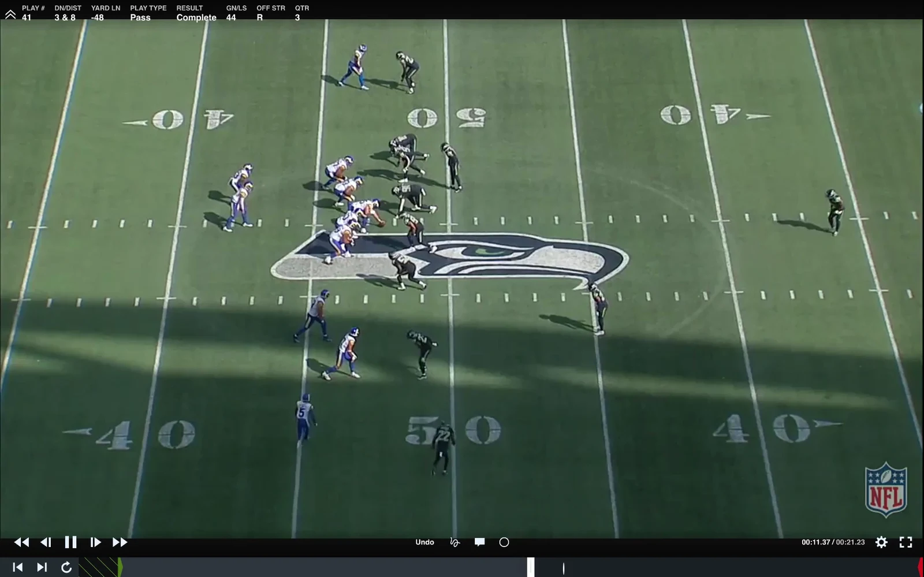Click the GN/LS column label

[236, 8]
